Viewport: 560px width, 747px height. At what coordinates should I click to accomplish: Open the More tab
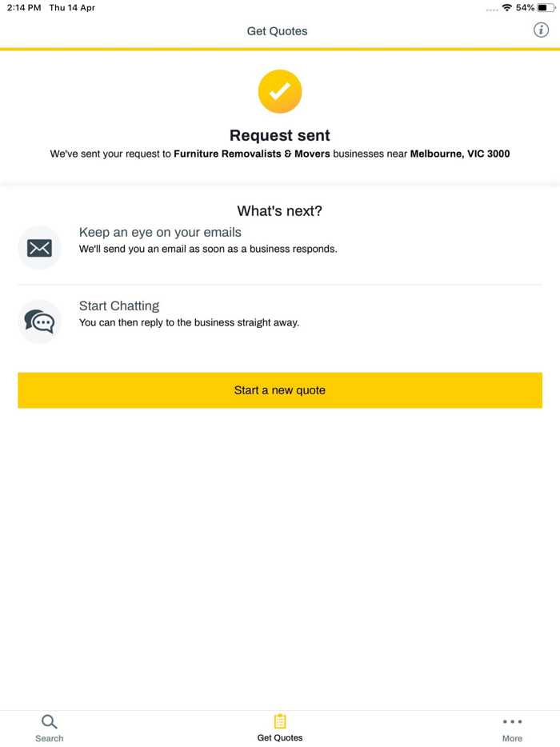pos(512,728)
